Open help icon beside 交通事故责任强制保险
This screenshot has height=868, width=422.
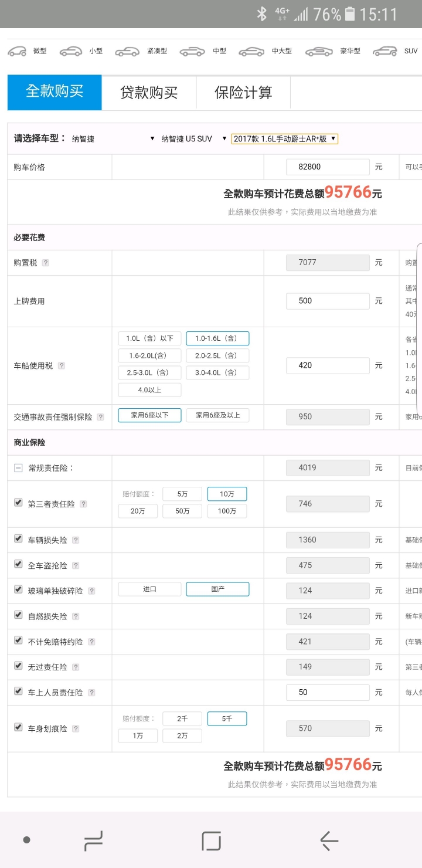pyautogui.click(x=101, y=418)
